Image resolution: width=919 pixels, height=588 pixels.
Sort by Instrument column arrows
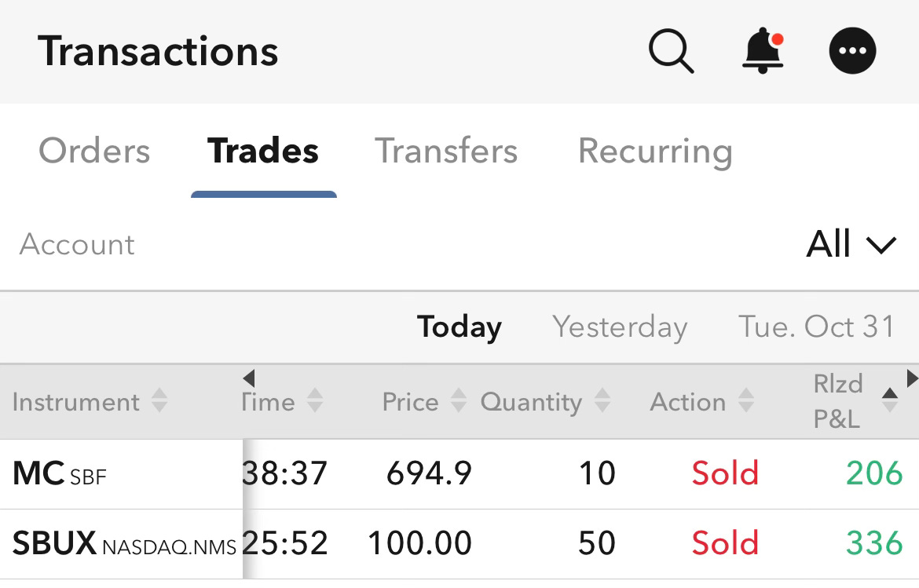159,401
